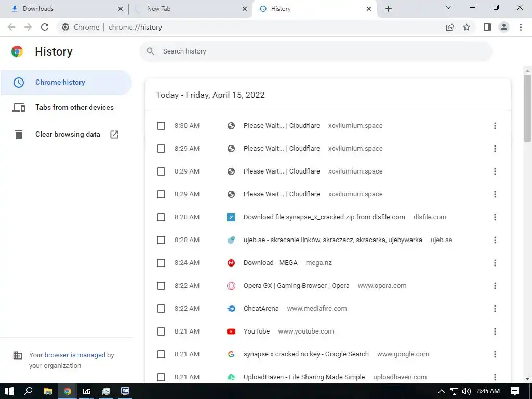Open the Opera GX Gaming Browser link
The width and height of the screenshot is (532, 399).
[296, 286]
